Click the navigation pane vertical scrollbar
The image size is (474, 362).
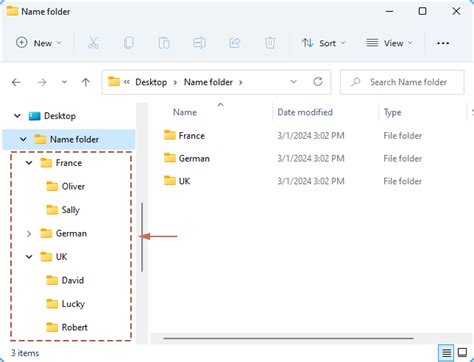pos(142,237)
